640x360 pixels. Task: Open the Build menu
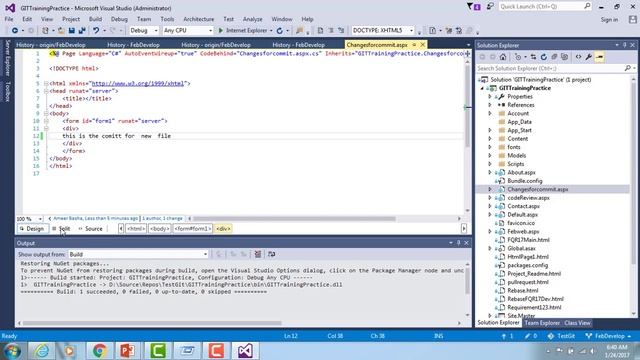pos(96,19)
